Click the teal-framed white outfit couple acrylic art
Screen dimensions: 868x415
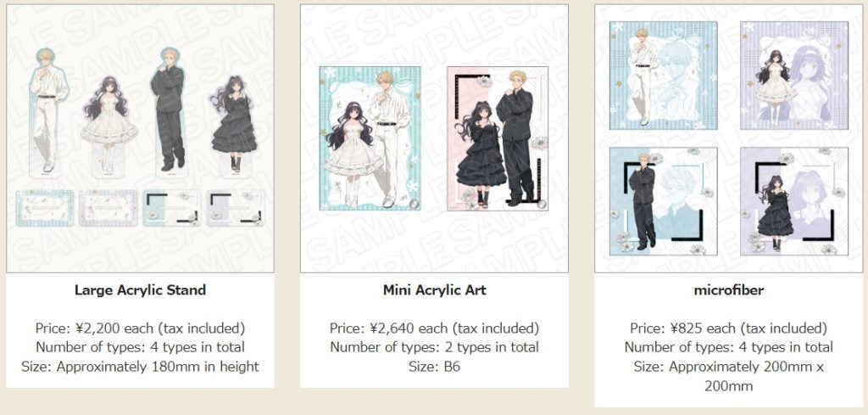coord(370,138)
